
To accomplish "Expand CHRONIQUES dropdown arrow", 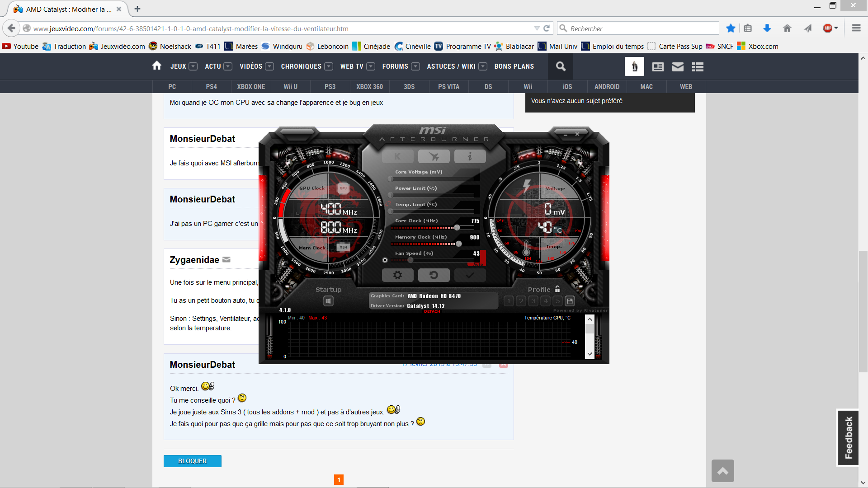I will click(x=329, y=66).
